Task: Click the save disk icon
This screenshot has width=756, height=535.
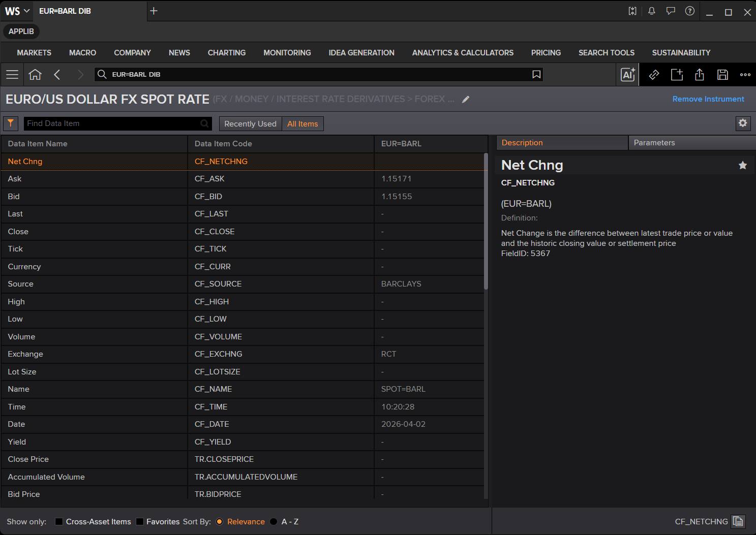Action: (x=722, y=75)
